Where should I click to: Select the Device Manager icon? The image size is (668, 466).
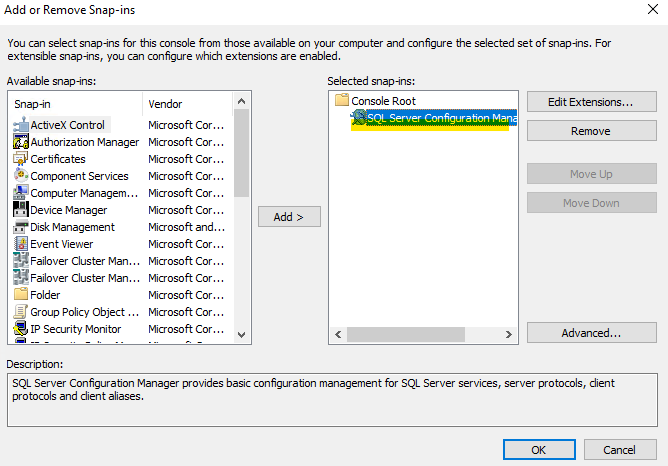21,210
